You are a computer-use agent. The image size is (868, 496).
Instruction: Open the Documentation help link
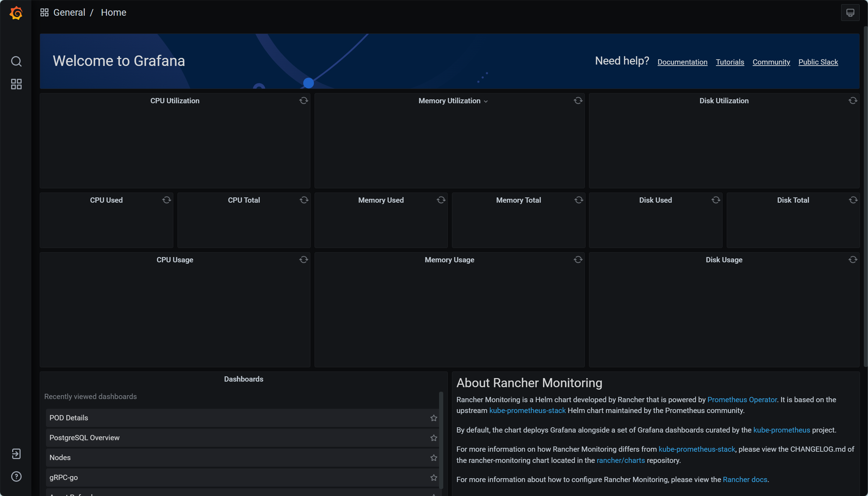[x=682, y=62]
